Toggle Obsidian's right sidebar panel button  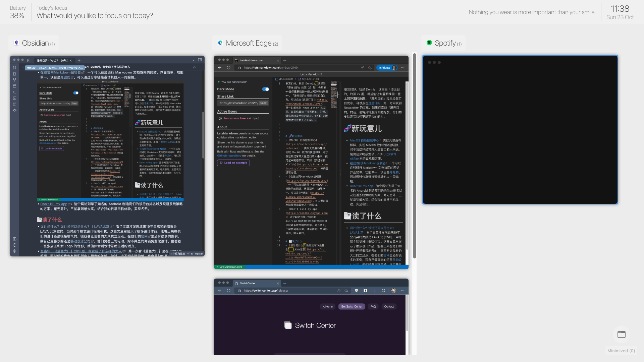click(200, 60)
